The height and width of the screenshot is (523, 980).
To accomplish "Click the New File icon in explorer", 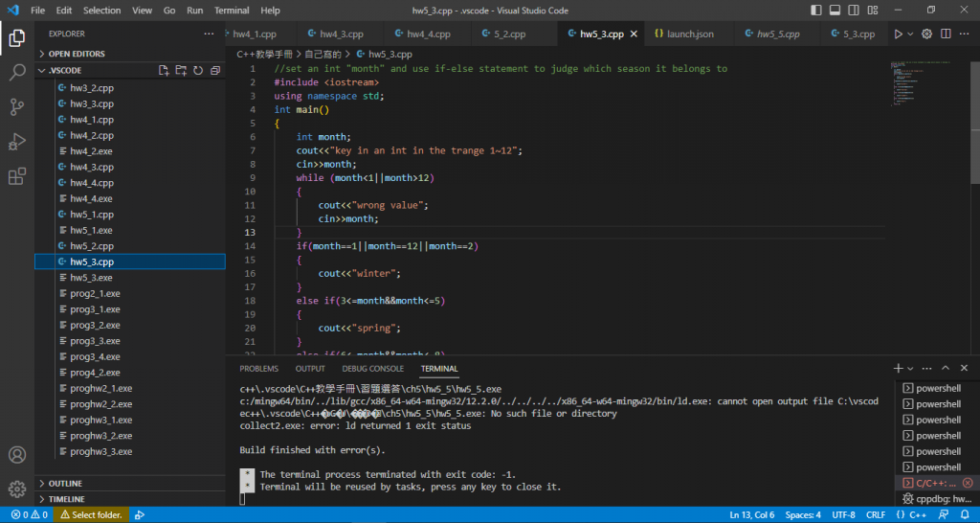I will 164,71.
